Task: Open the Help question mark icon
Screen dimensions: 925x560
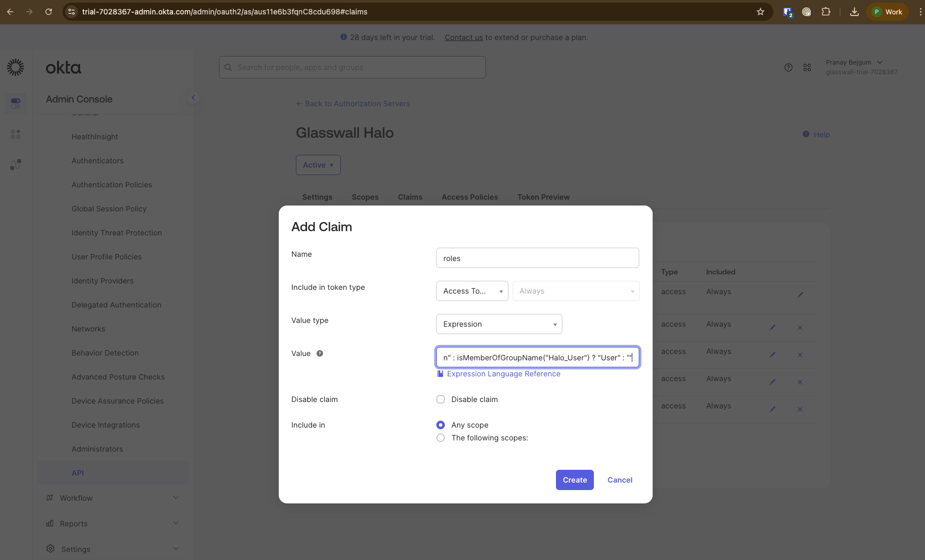Action: (x=788, y=67)
